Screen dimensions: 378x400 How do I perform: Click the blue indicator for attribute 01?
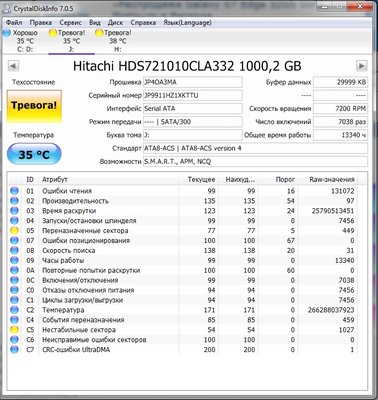(14, 191)
